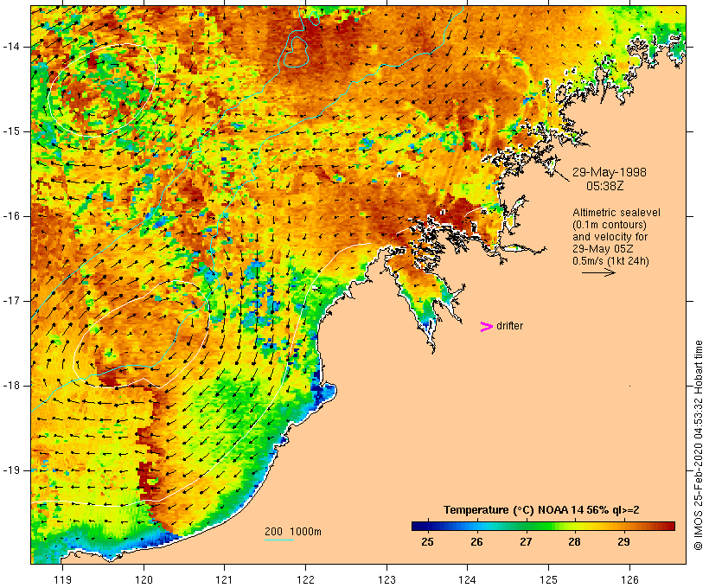Image resolution: width=709 pixels, height=588 pixels.
Task: Click the latitude label -18
Action: click(x=11, y=386)
